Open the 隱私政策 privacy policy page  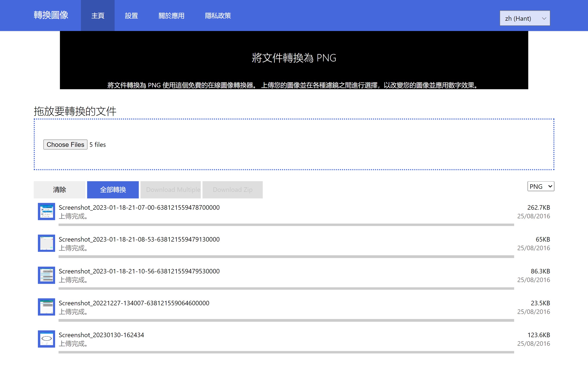click(218, 16)
